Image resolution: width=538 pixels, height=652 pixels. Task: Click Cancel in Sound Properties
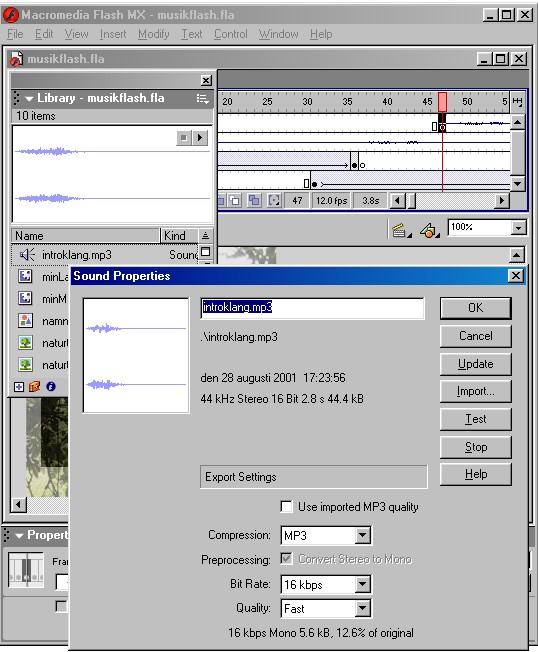pyautogui.click(x=476, y=336)
